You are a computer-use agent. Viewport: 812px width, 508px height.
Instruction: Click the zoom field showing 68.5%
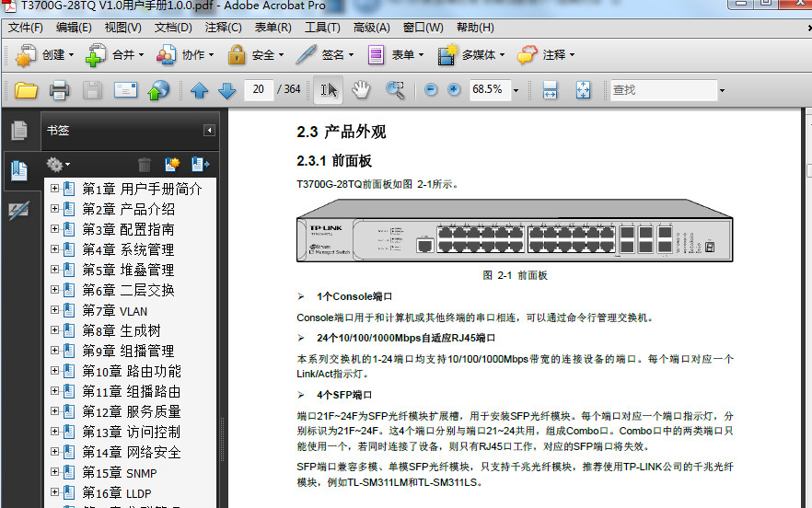point(490,89)
